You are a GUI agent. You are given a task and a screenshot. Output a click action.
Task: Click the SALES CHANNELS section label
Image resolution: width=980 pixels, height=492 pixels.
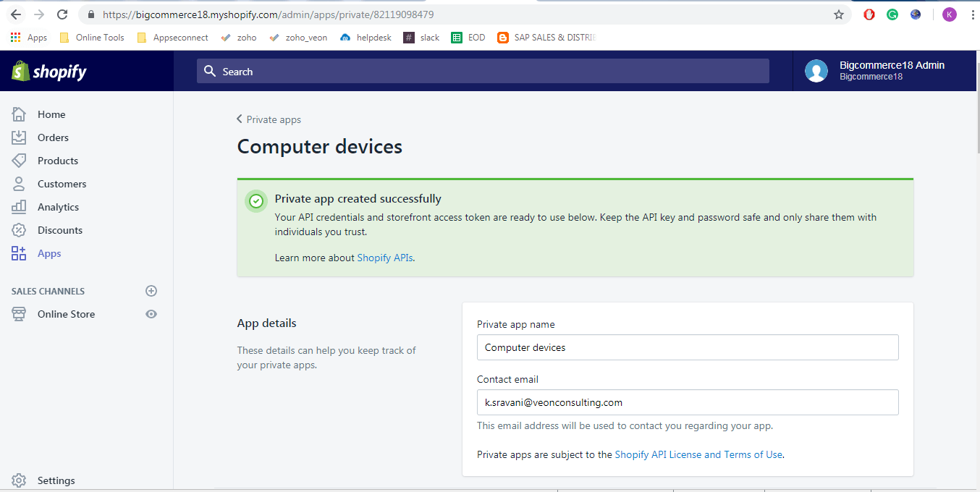pyautogui.click(x=48, y=291)
